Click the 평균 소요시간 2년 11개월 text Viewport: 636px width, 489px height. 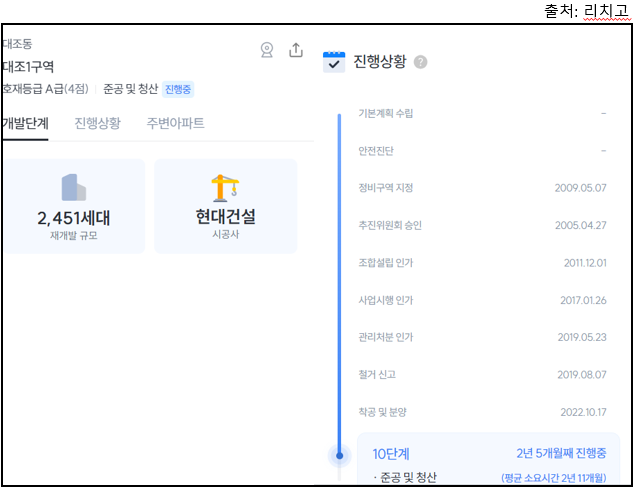coord(554,478)
